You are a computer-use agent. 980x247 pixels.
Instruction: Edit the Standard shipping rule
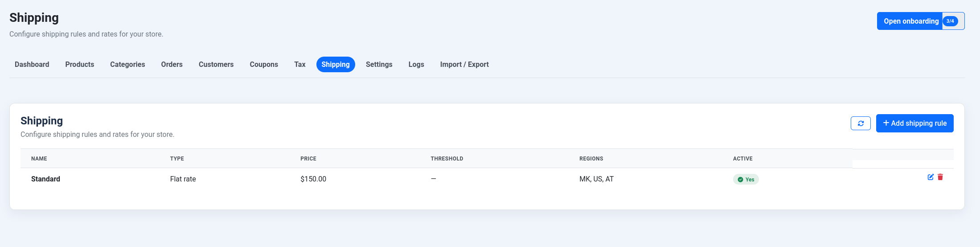tap(931, 177)
